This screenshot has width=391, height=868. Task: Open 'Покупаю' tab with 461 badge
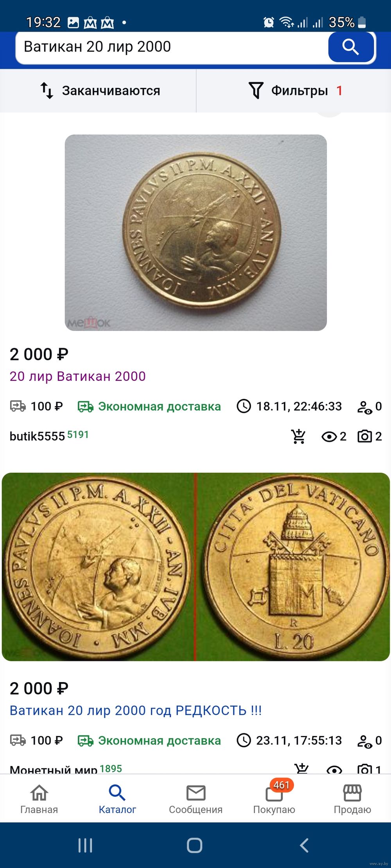pyautogui.click(x=274, y=799)
